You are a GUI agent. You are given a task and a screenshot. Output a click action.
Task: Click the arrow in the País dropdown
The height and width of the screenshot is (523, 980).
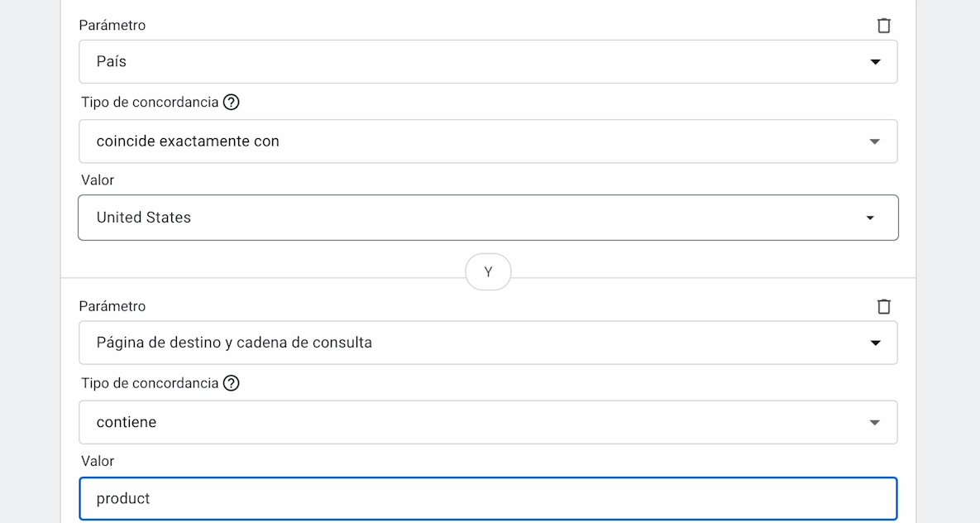coord(875,62)
